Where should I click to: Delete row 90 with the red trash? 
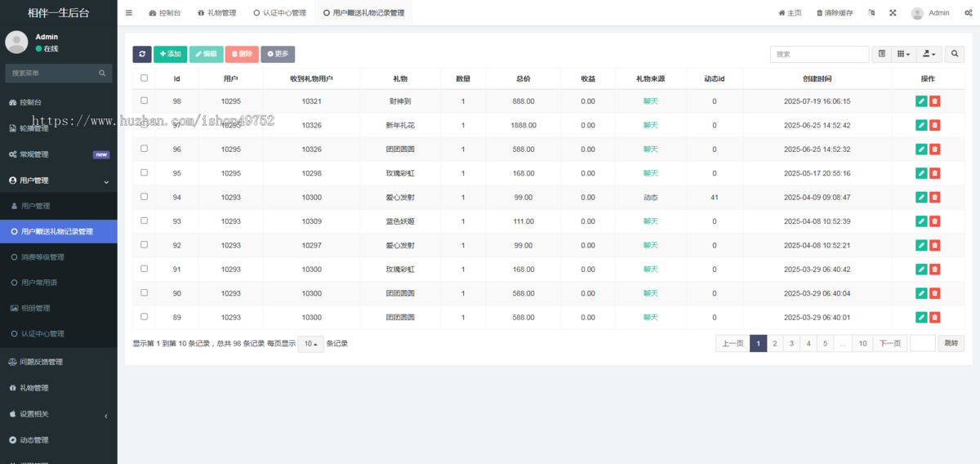coord(934,293)
